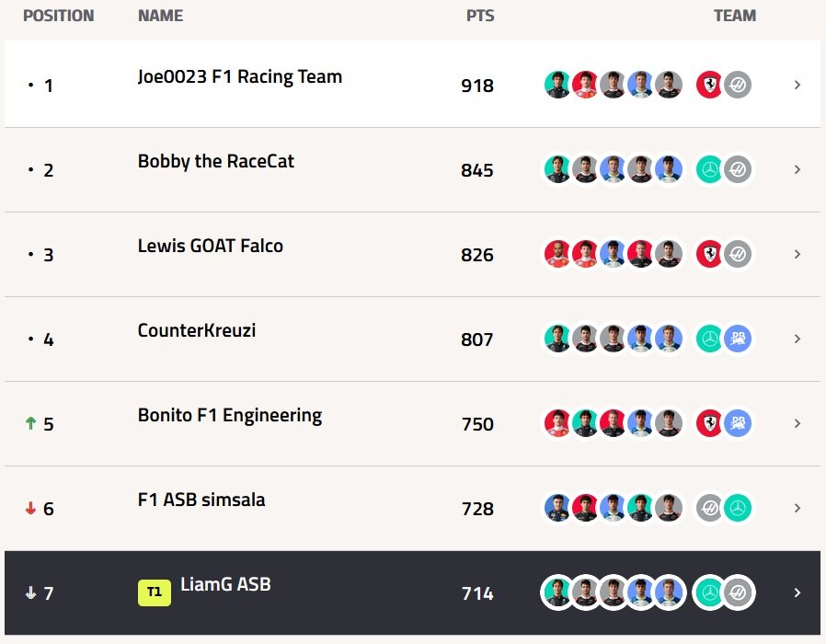The image size is (826, 644).
Task: Click the Ferrari logo in Lewis GOAT Falco's row
Action: click(x=709, y=255)
